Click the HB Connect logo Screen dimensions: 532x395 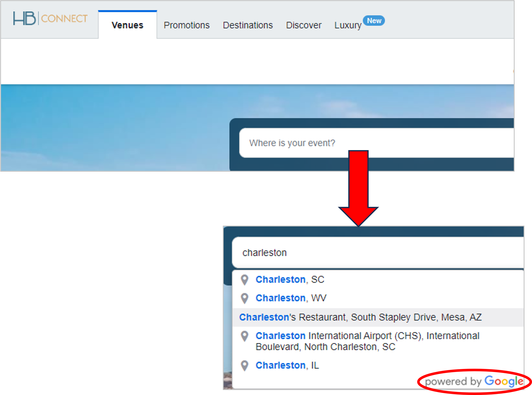(x=50, y=18)
